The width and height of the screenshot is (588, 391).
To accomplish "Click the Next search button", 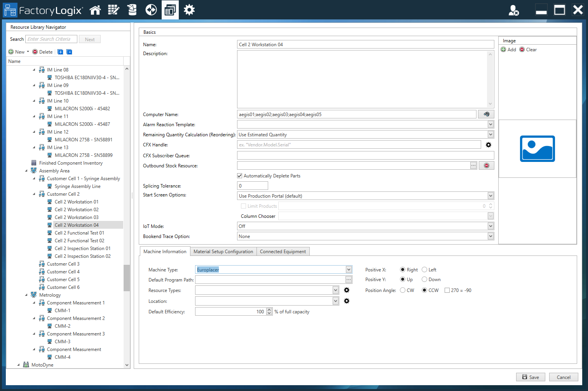I will coord(90,39).
